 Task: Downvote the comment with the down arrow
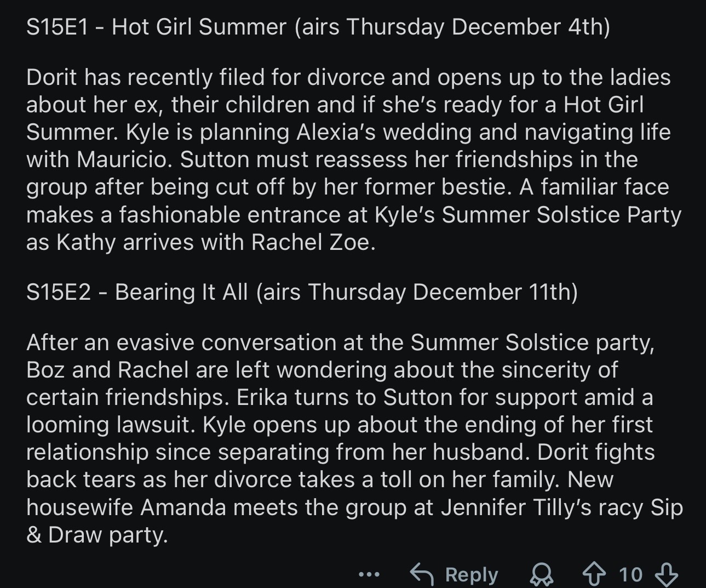(667, 574)
